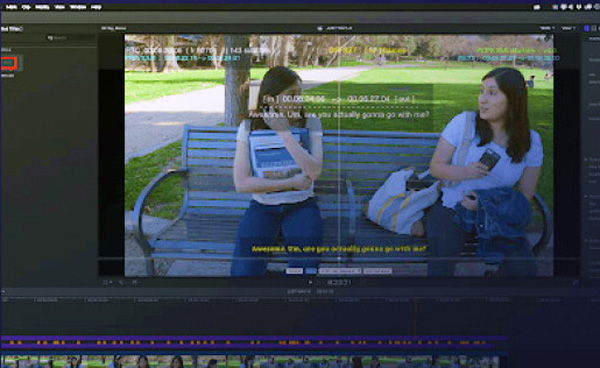This screenshot has width=600, height=368.
Task: Open the Help menu
Action: [96, 7]
